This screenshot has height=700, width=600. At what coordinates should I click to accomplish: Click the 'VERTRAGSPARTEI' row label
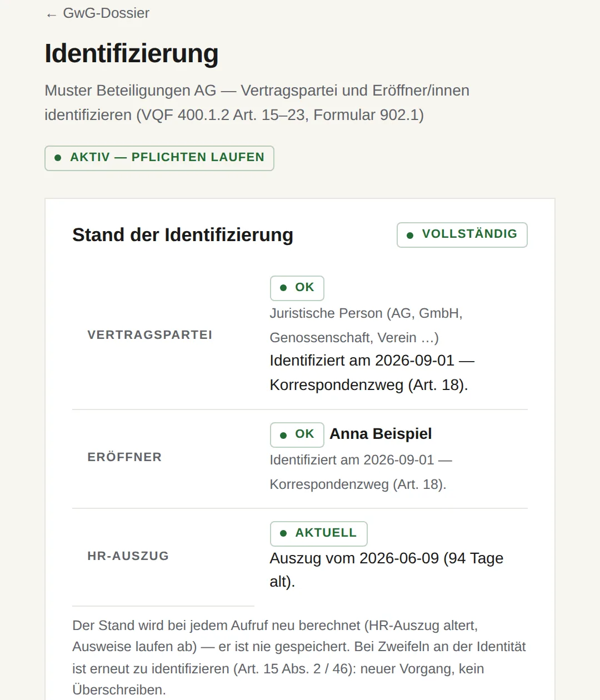150,335
